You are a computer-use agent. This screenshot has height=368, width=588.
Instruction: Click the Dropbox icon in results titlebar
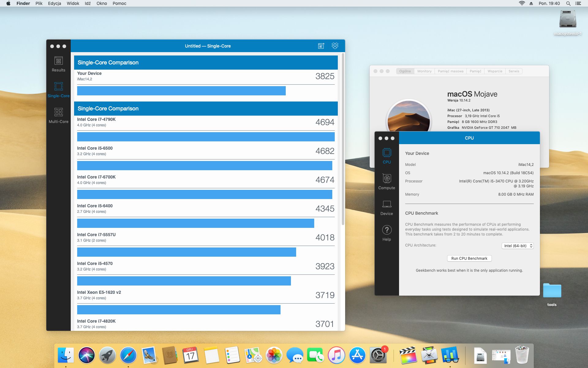point(335,46)
